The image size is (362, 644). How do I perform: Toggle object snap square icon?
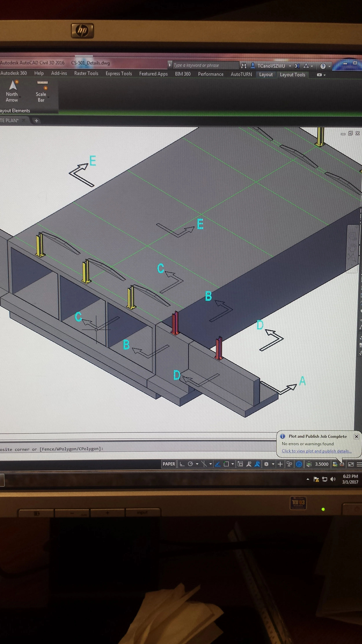[226, 464]
